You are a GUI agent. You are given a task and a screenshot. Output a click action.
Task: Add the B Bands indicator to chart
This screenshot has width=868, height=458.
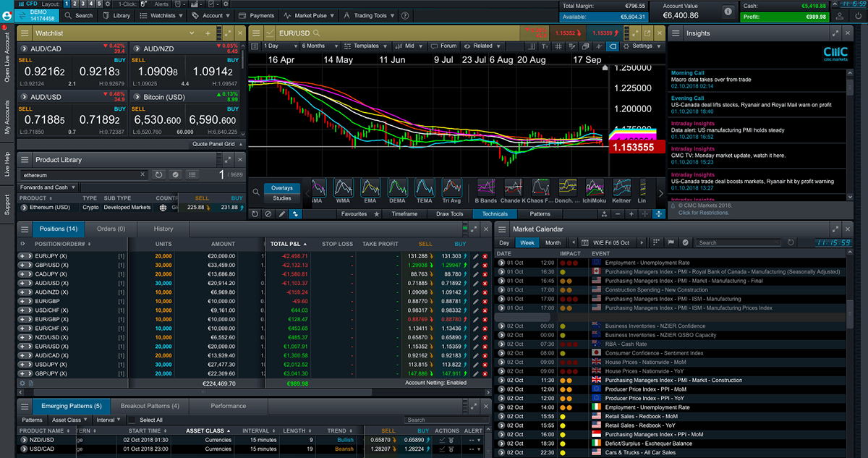click(486, 188)
